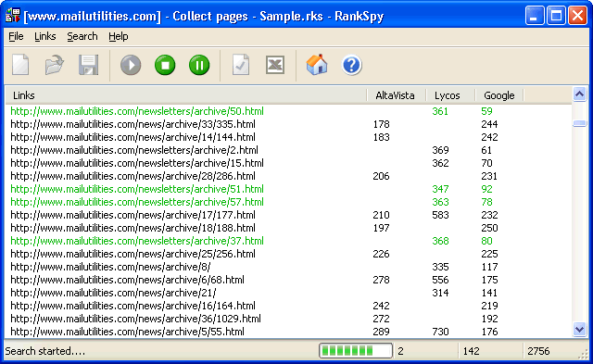Viewport: 593px width, 364px height.
Task: Click the Lycos rank value 730
Action: [441, 332]
